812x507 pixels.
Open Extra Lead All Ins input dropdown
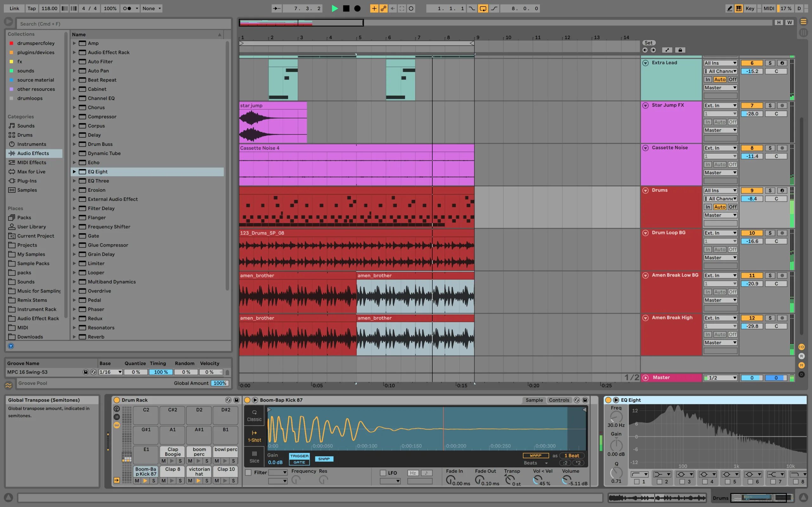pyautogui.click(x=720, y=63)
